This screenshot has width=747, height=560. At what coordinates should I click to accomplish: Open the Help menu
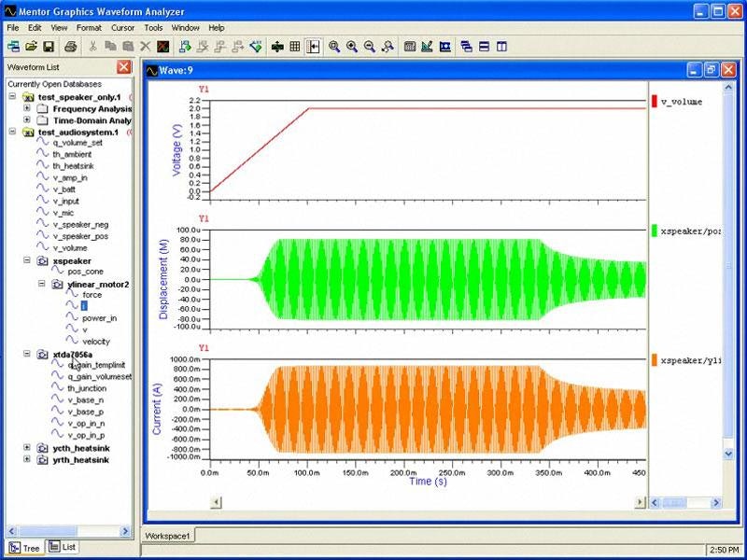pyautogui.click(x=217, y=28)
